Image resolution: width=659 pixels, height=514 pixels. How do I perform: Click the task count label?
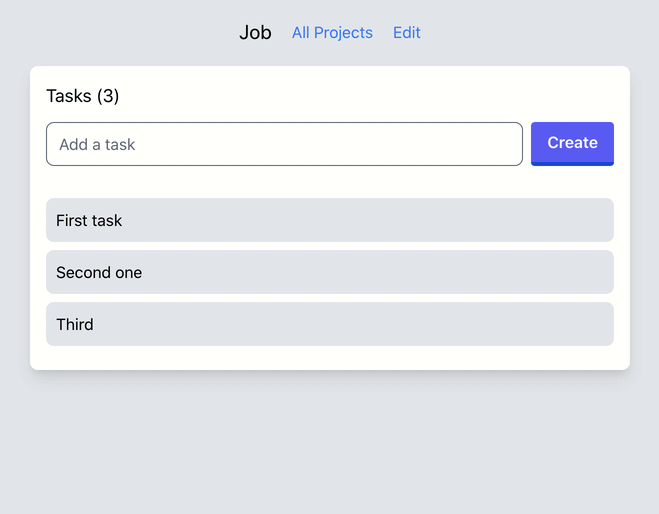point(83,96)
